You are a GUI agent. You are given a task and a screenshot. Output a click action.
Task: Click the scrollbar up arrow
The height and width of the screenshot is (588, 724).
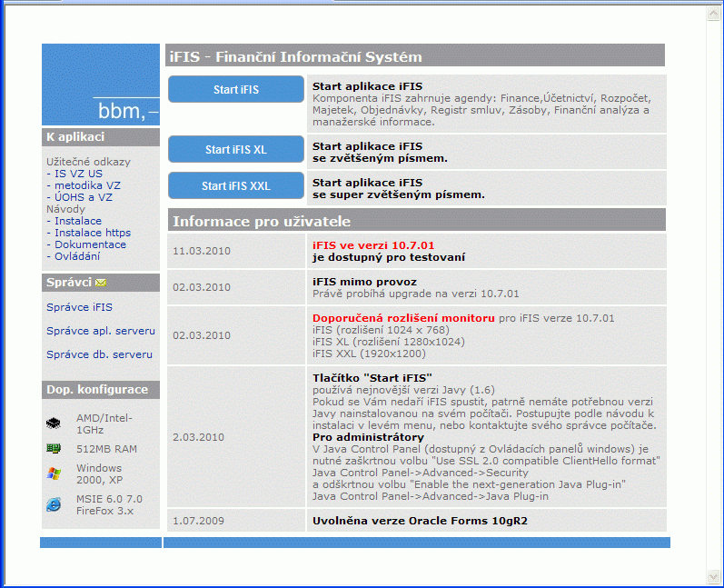713,13
